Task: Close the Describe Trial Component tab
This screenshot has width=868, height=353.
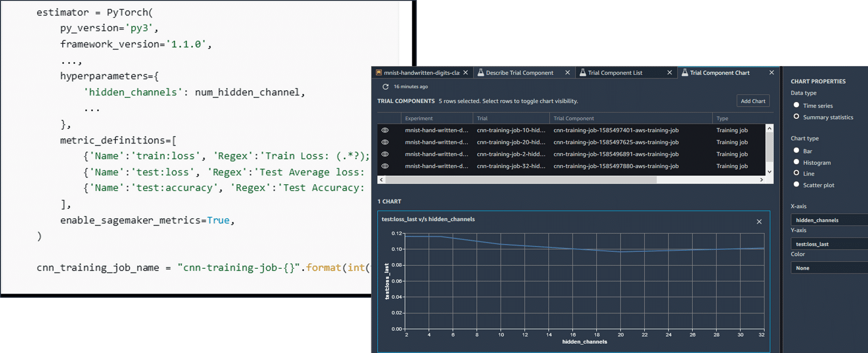Action: coord(567,73)
